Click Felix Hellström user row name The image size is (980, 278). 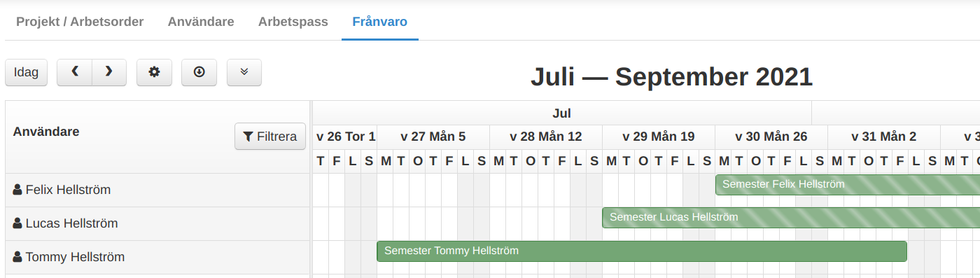(x=68, y=190)
